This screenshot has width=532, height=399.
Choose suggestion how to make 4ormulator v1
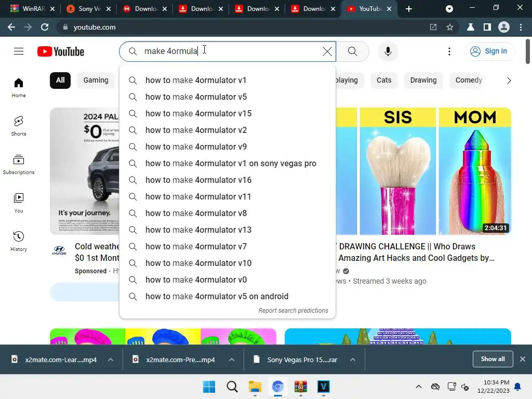pyautogui.click(x=228, y=81)
